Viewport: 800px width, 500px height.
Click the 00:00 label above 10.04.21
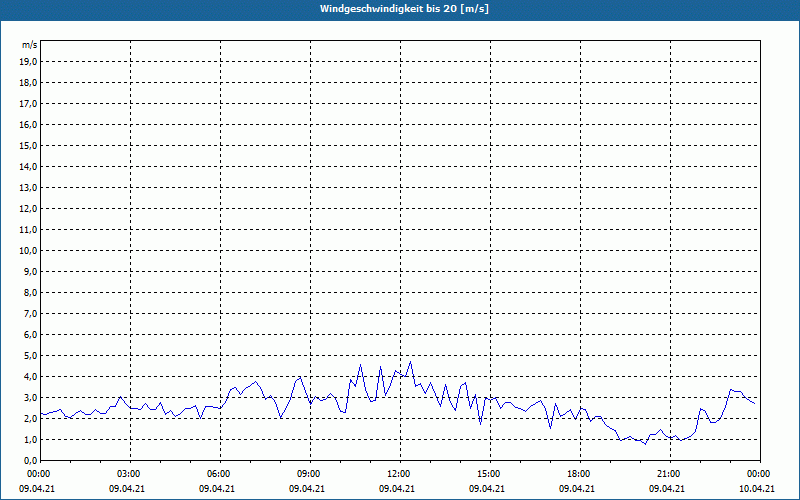pos(758,474)
